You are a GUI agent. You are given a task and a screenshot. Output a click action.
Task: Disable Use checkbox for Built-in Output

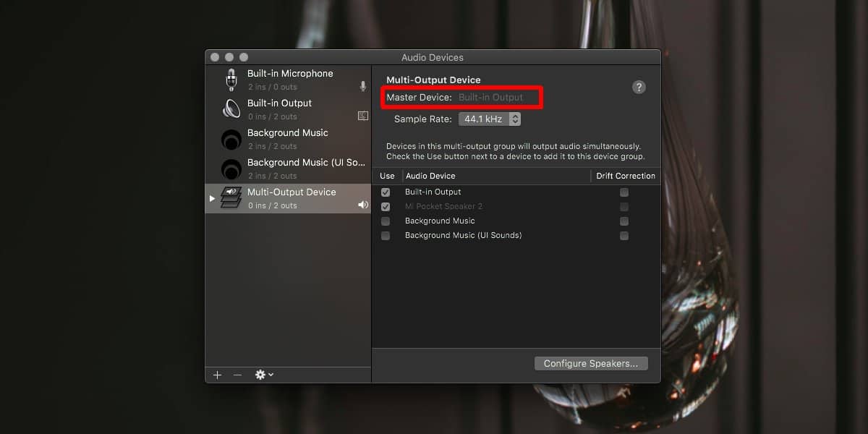point(386,192)
